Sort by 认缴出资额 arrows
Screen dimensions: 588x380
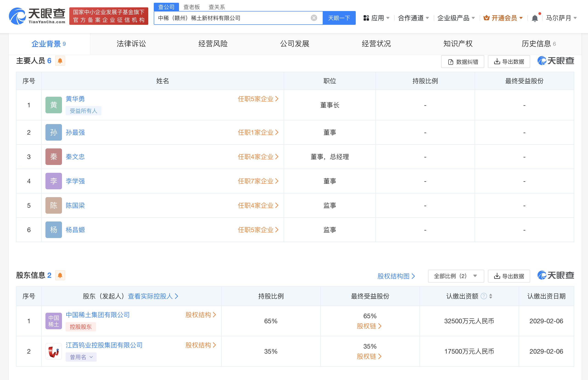[x=491, y=296]
